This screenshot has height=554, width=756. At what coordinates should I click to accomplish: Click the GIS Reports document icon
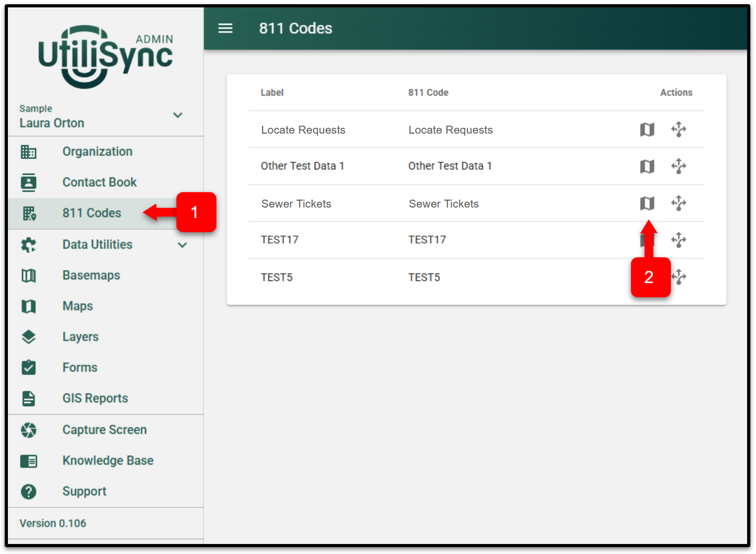[x=29, y=398]
